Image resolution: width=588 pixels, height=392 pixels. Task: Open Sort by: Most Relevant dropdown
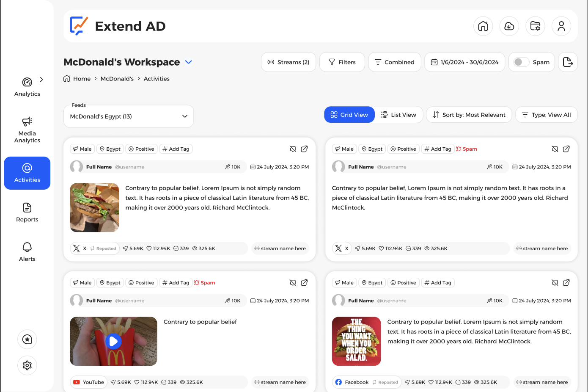pos(469,115)
